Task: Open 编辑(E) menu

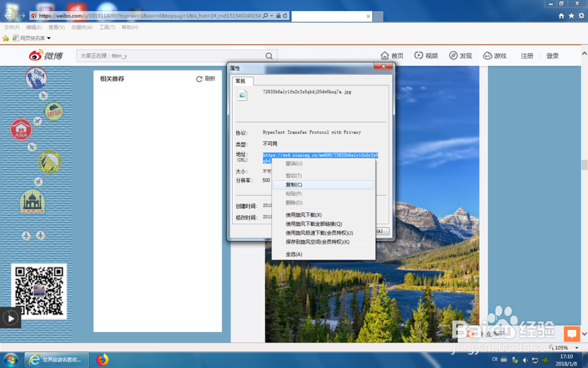Action: [34, 28]
